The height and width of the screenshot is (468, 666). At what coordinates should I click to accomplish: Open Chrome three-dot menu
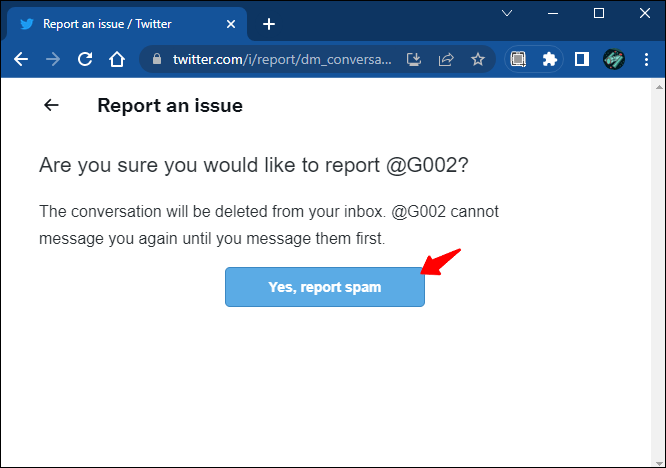pos(646,59)
